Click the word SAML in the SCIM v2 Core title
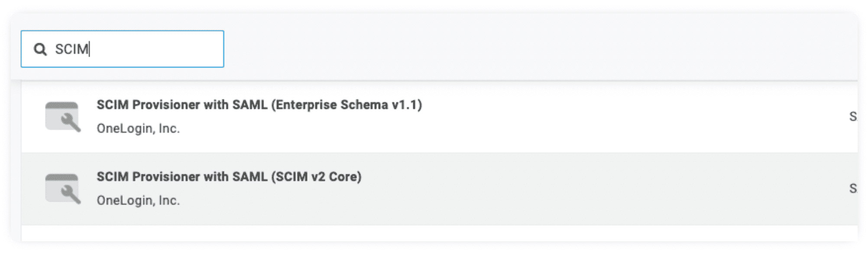The width and height of the screenshot is (868, 256). 250,177
